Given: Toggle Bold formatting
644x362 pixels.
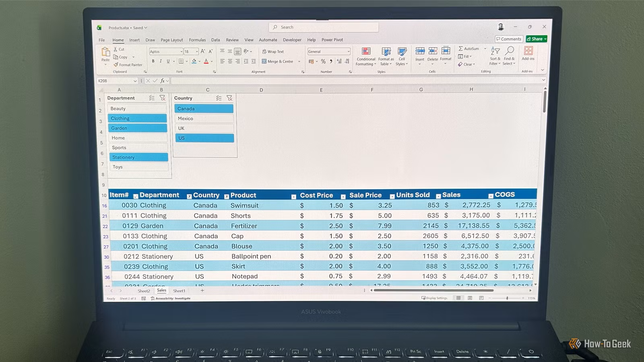Looking at the screenshot, I should 153,61.
